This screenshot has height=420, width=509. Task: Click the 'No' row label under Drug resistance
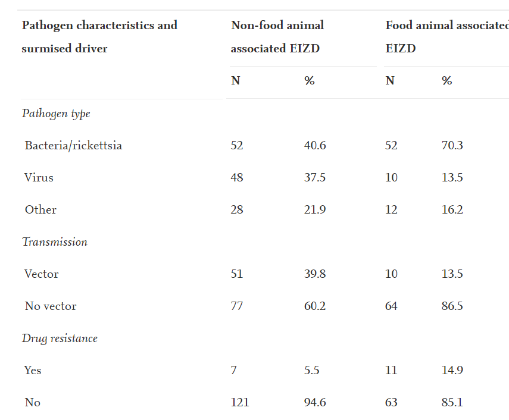(32, 402)
